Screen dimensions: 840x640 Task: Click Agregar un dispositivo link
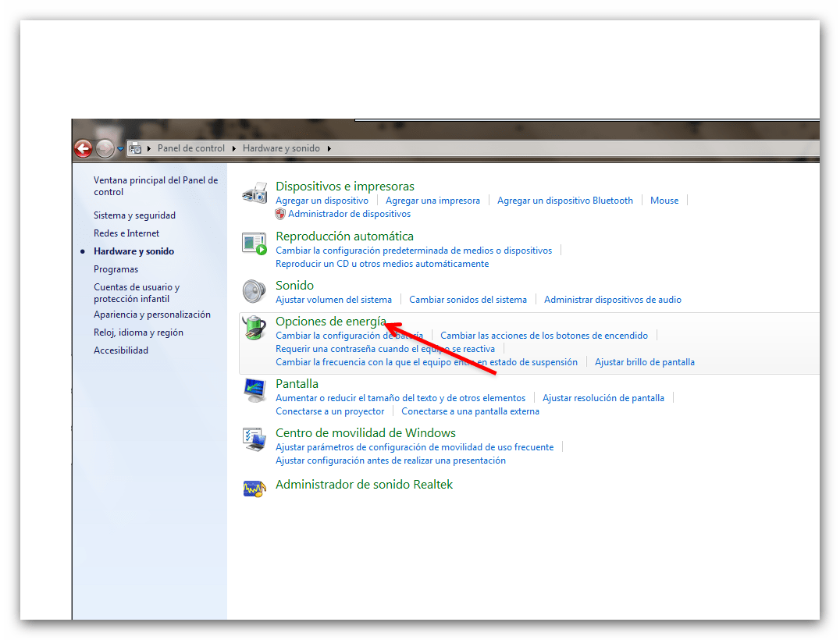pyautogui.click(x=322, y=201)
